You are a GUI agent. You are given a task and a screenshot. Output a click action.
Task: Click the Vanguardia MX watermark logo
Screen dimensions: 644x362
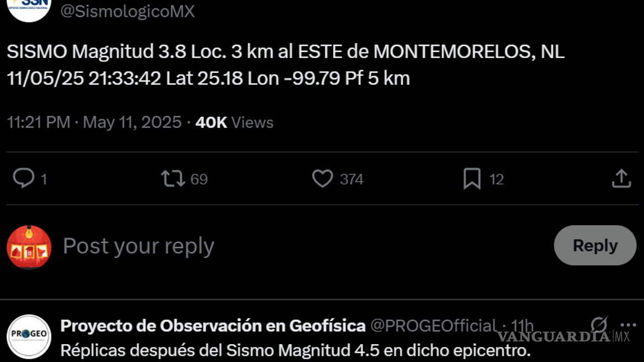point(563,336)
